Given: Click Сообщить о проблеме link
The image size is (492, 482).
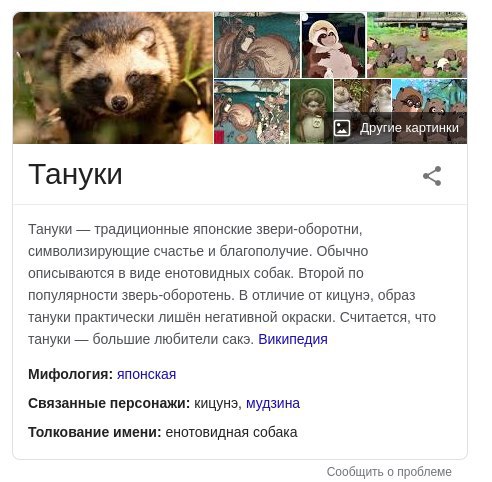Looking at the screenshot, I should (389, 472).
